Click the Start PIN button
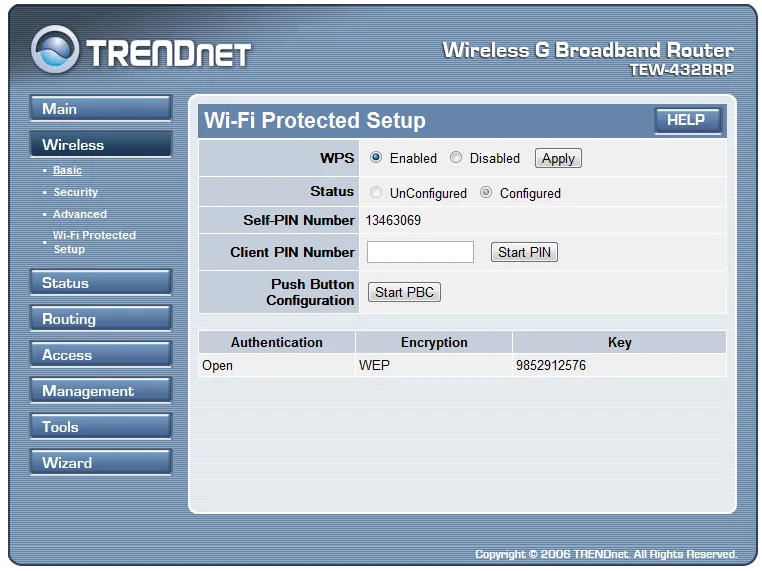The image size is (762, 571). coord(524,252)
